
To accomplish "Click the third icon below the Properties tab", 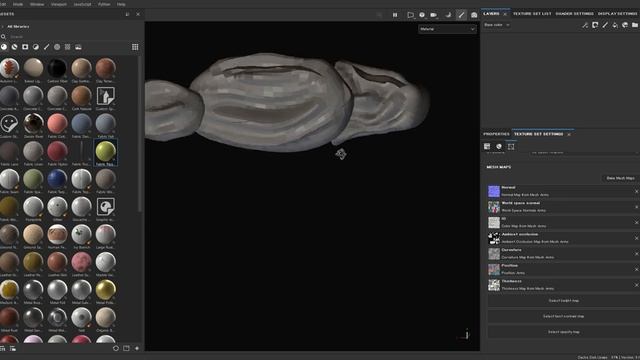I will tap(511, 146).
